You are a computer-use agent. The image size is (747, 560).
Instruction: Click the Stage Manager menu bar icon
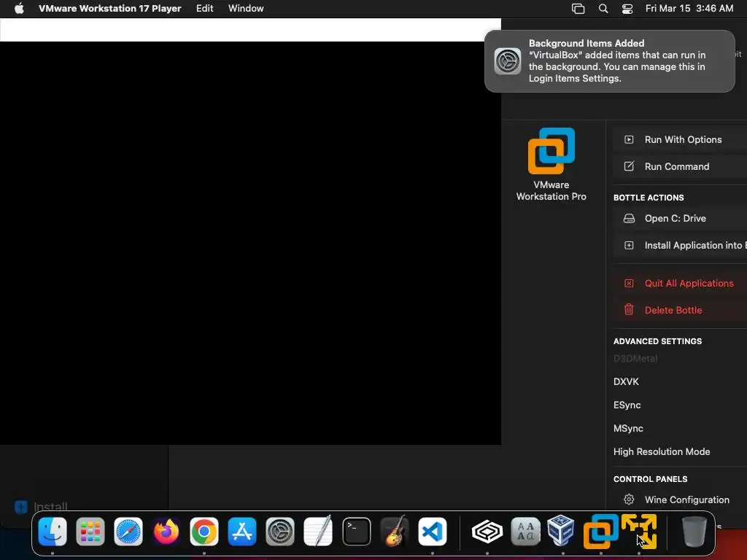[x=578, y=9]
